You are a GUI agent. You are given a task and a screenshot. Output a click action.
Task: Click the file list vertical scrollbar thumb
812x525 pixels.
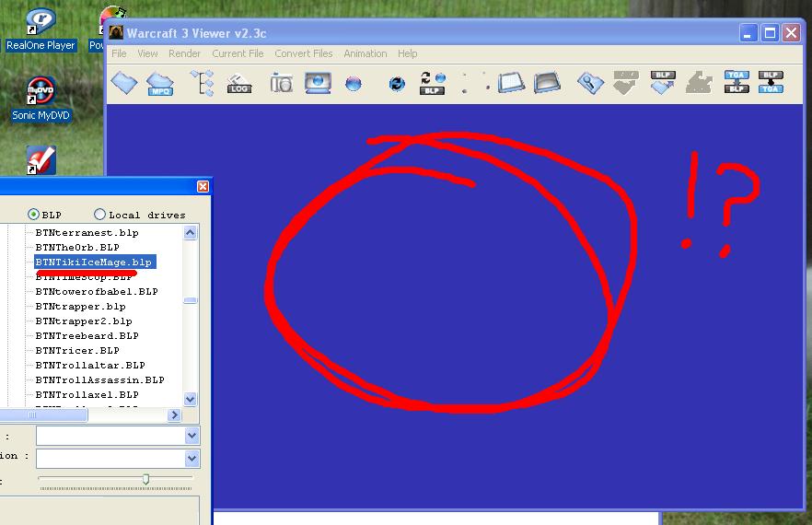[x=190, y=300]
